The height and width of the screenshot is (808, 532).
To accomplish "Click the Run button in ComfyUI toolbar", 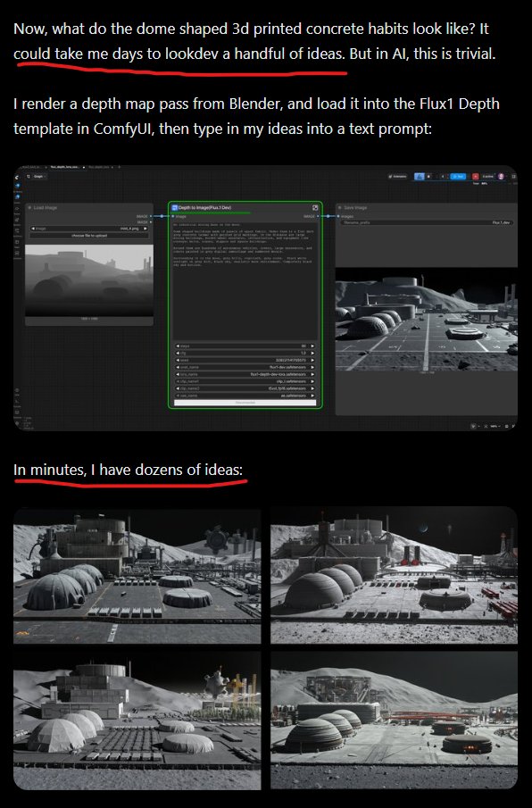I will click(458, 177).
